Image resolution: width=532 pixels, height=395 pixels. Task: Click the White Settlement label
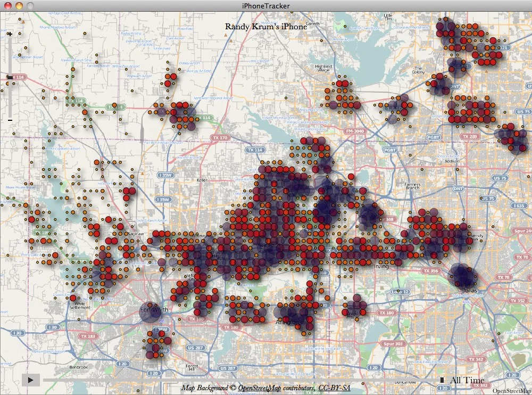[80, 306]
